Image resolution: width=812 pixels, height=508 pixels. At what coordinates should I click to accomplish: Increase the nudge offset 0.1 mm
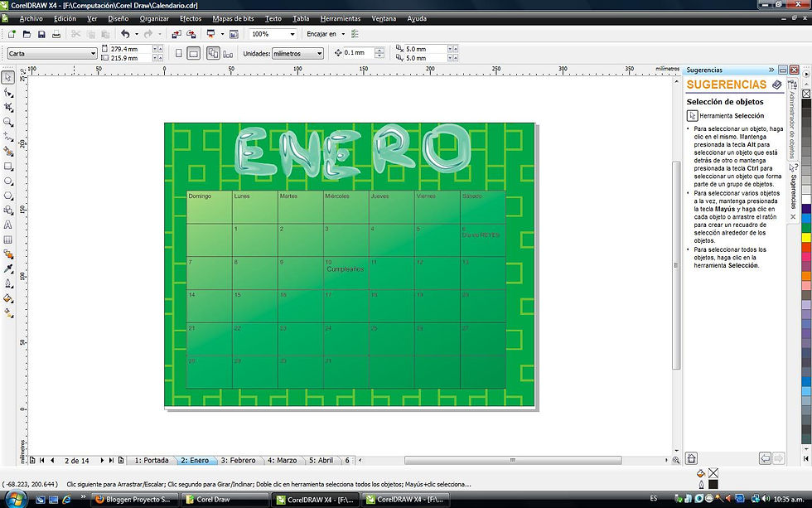click(x=379, y=51)
